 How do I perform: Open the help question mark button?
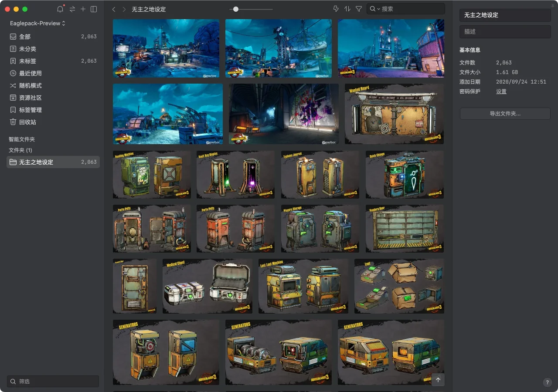tap(548, 382)
